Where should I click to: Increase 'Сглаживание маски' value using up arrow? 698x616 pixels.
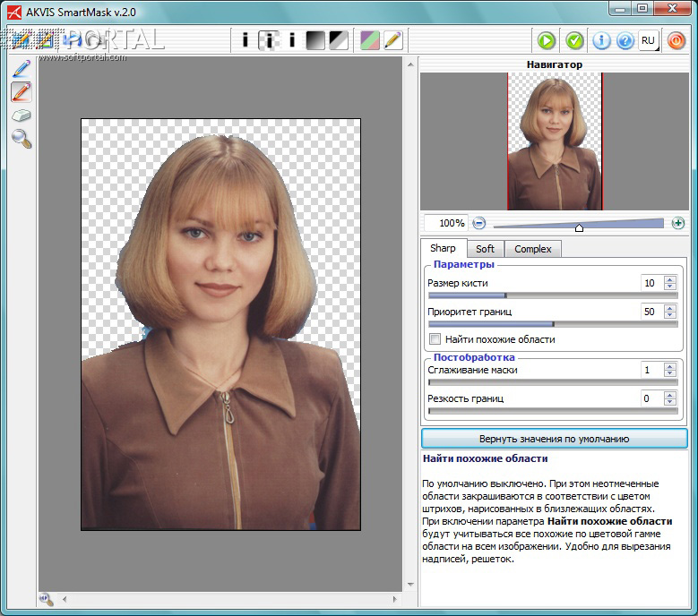(669, 366)
